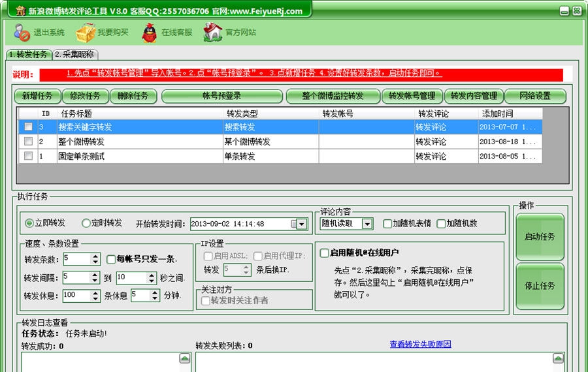Click the ID column header

click(46, 114)
